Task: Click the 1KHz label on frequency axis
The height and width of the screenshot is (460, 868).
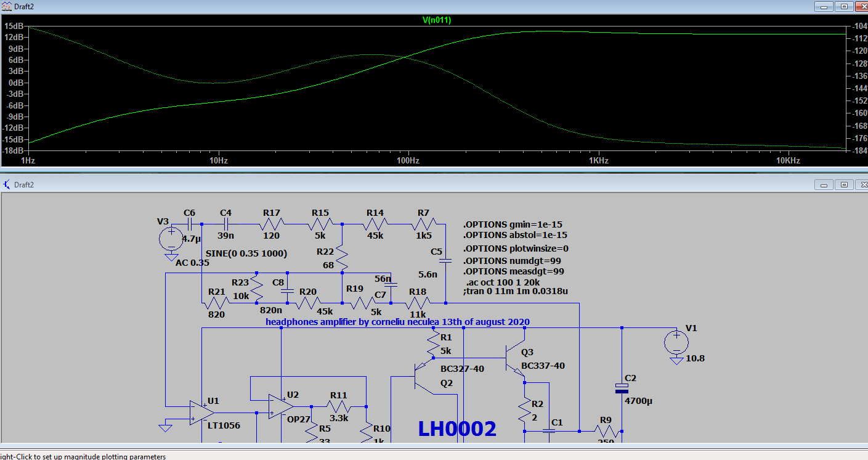Action: [598, 160]
